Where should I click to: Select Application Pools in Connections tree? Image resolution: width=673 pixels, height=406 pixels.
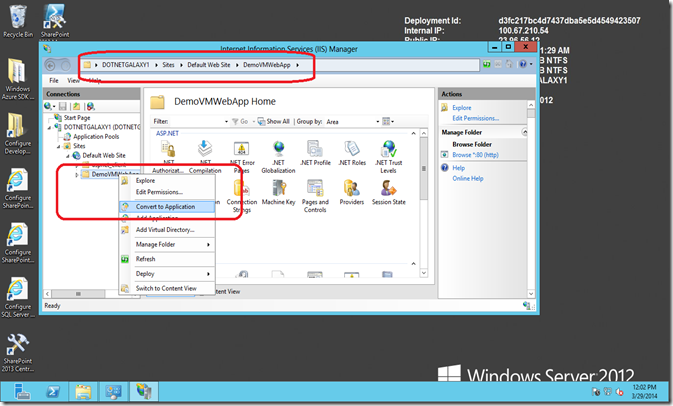click(96, 136)
